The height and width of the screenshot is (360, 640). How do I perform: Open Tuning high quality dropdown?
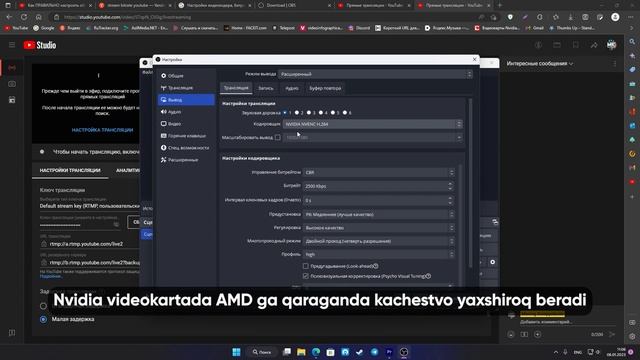[x=379, y=228]
